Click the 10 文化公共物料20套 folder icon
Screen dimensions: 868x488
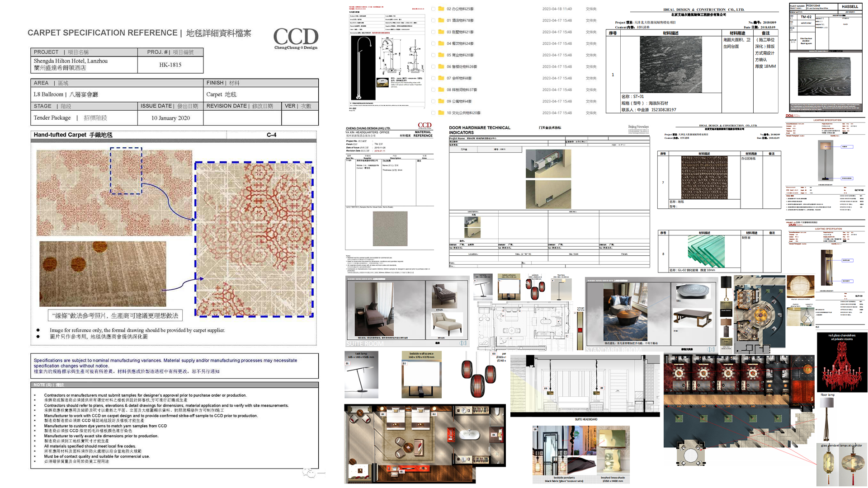[441, 113]
